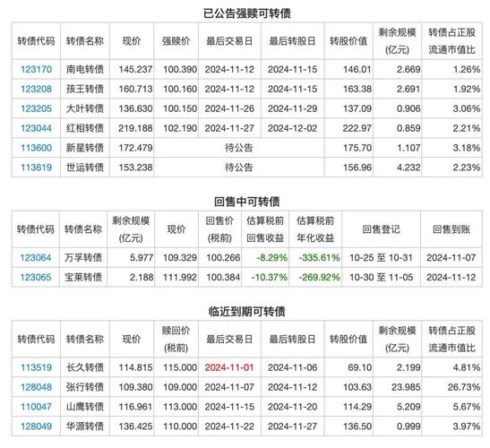Click the pre-tax return -10.37%
The height and width of the screenshot is (448, 490).
[x=269, y=277]
